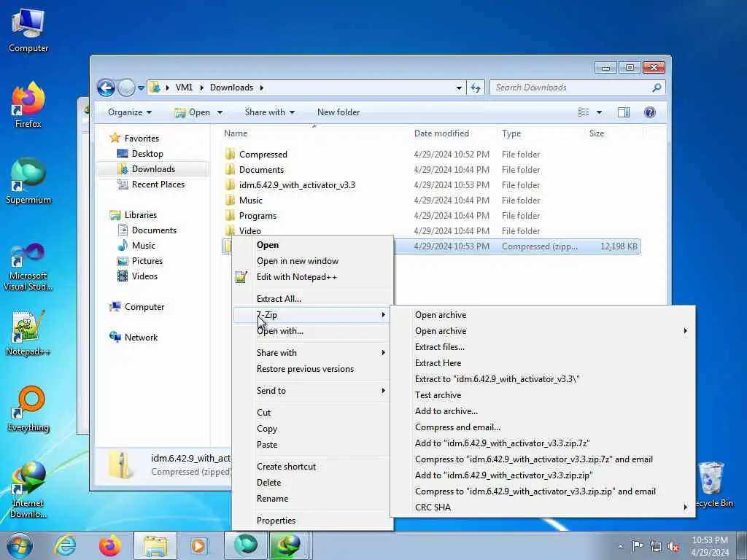Select the idm.6.42.9_with_activator_v3.3 folder
Viewport: 747px width, 560px height.
click(x=297, y=185)
